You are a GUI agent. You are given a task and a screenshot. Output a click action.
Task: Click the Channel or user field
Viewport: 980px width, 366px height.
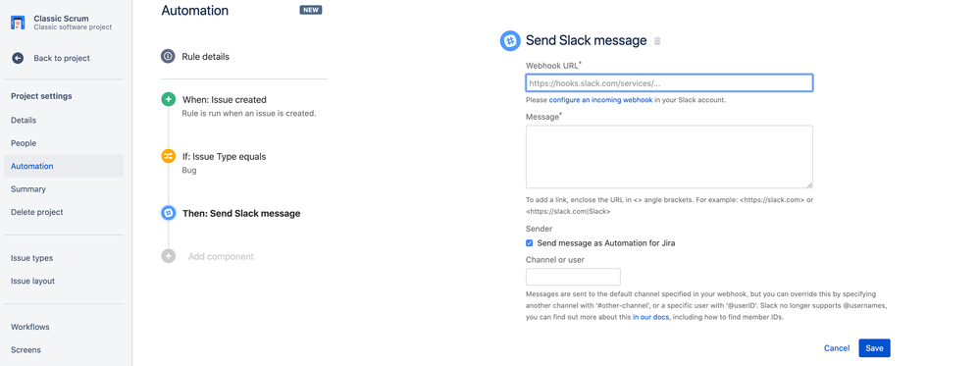[x=573, y=277]
